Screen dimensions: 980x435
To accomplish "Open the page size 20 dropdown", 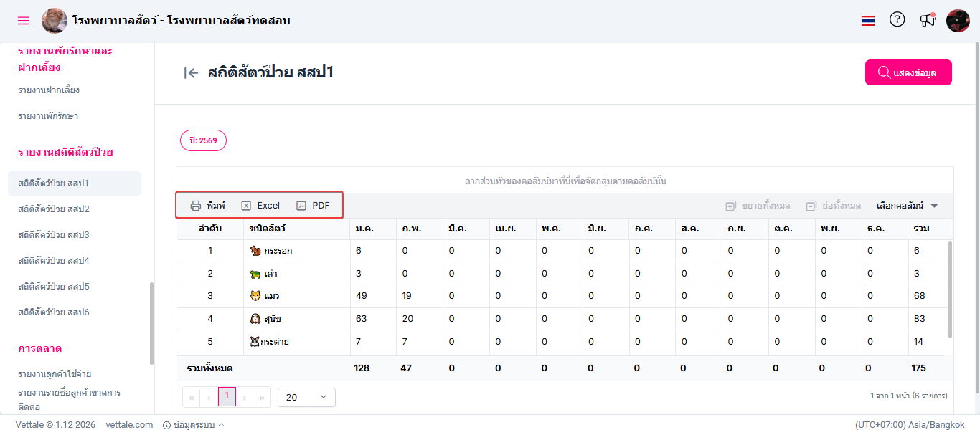I will [x=306, y=397].
